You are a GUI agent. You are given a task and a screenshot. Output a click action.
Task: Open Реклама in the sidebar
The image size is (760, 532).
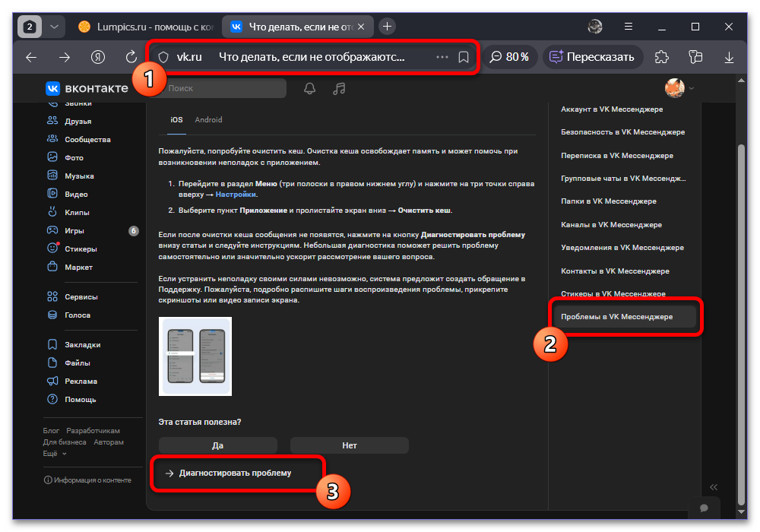point(81,382)
